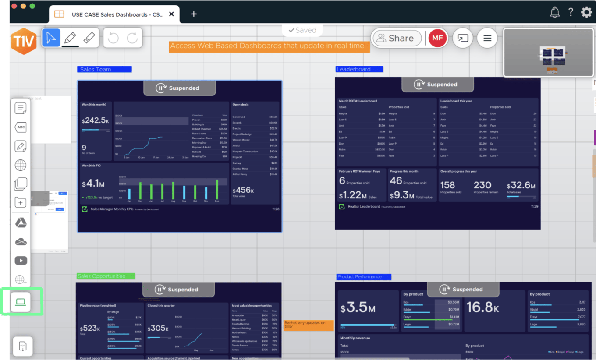The image size is (603, 364).
Task: Click the highlighted laptop screen share icon
Action: tap(21, 302)
